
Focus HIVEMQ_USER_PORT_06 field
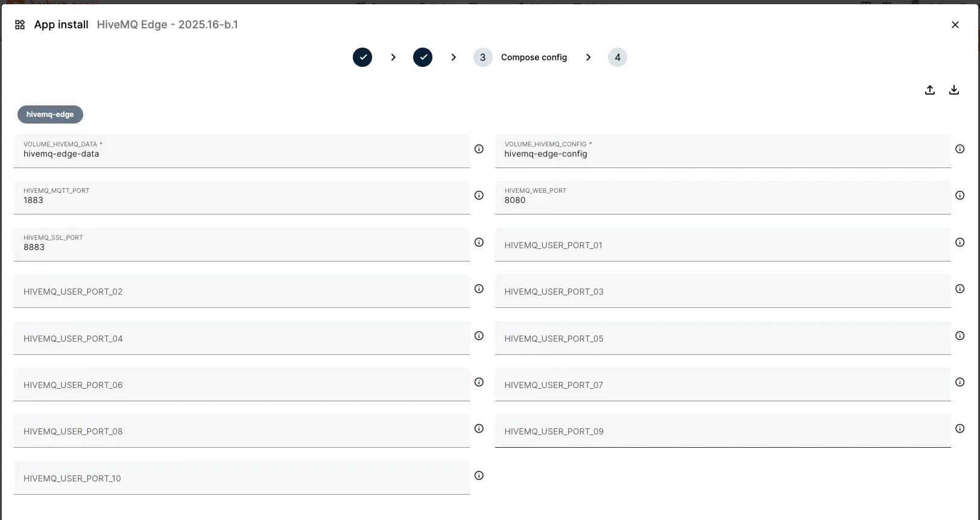coord(242,384)
